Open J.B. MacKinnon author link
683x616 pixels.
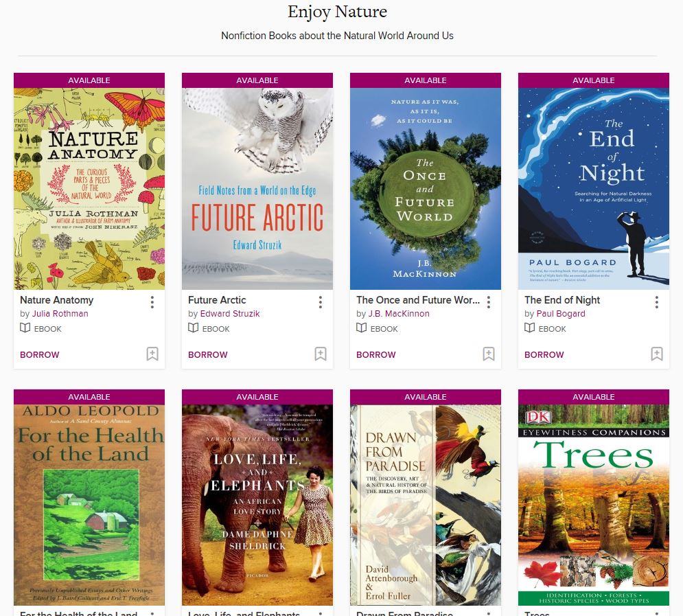pyautogui.click(x=399, y=314)
